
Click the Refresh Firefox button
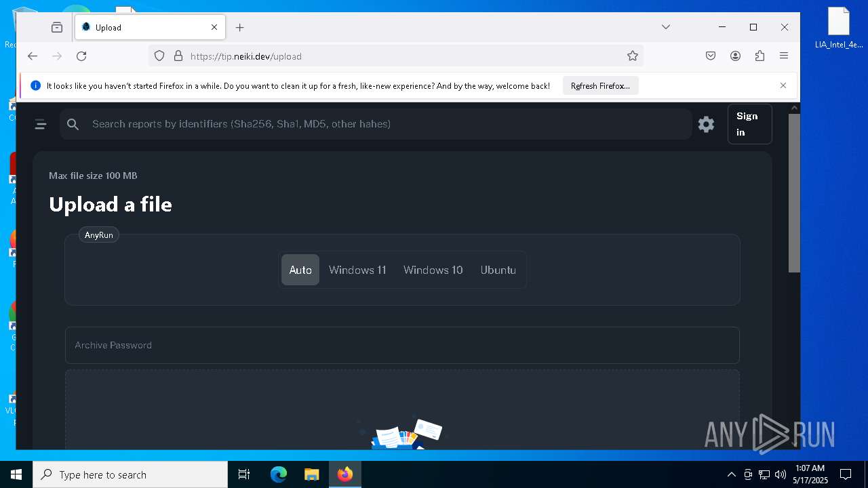600,86
